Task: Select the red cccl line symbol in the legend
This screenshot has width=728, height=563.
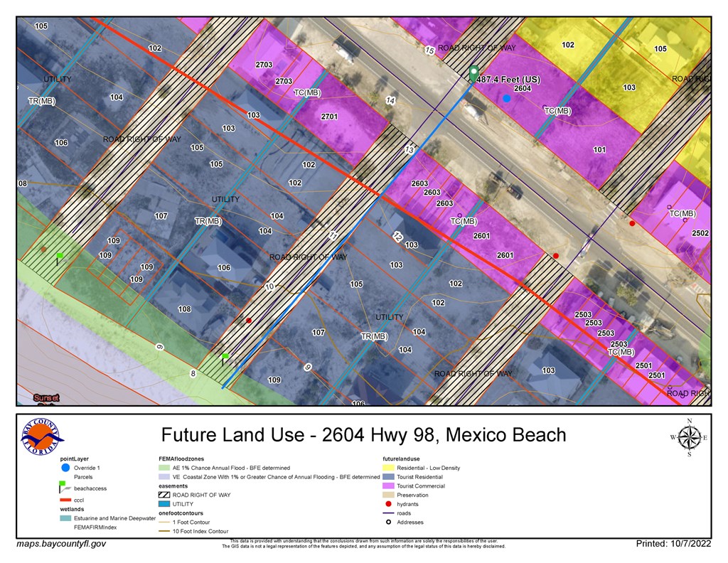Action: (65, 500)
